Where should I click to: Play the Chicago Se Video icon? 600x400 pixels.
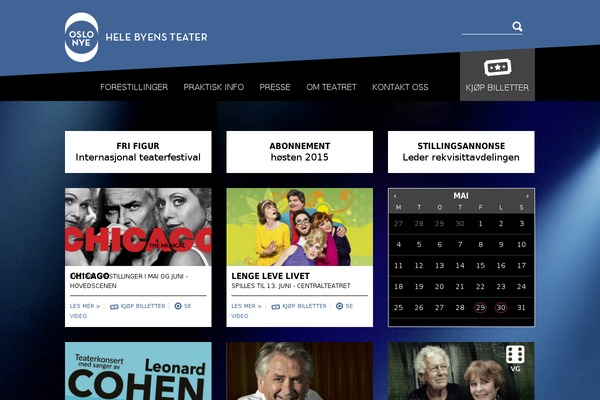point(178,306)
